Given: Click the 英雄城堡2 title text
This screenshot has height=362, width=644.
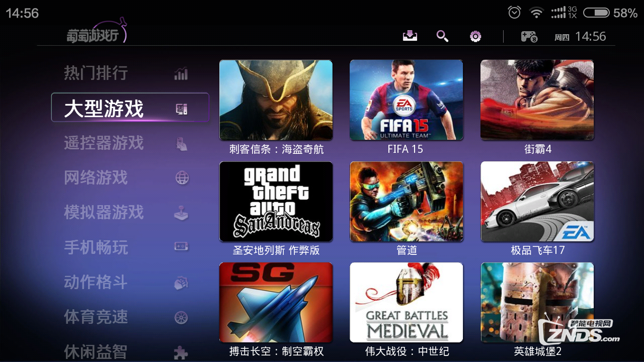Looking at the screenshot, I should [x=538, y=351].
